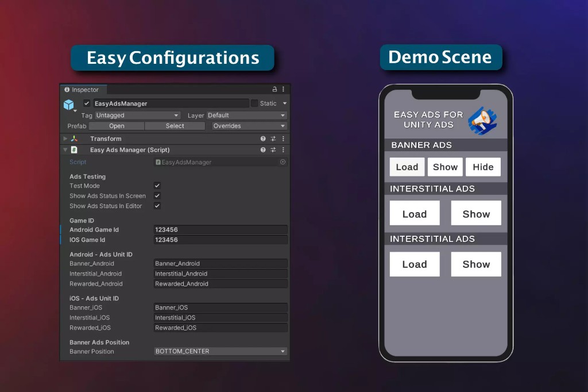The image size is (588, 392).
Task: Open Banner Position BOTTOM_CENTER dropdown
Action: click(x=220, y=351)
